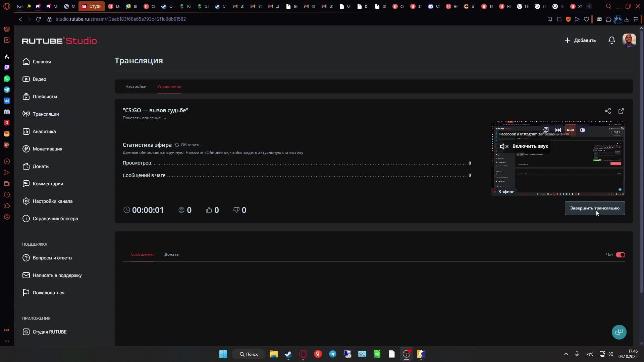Screen dimensions: 644x362
Task: Open Discord in the Opera sidebar
Action: pos(7,112)
